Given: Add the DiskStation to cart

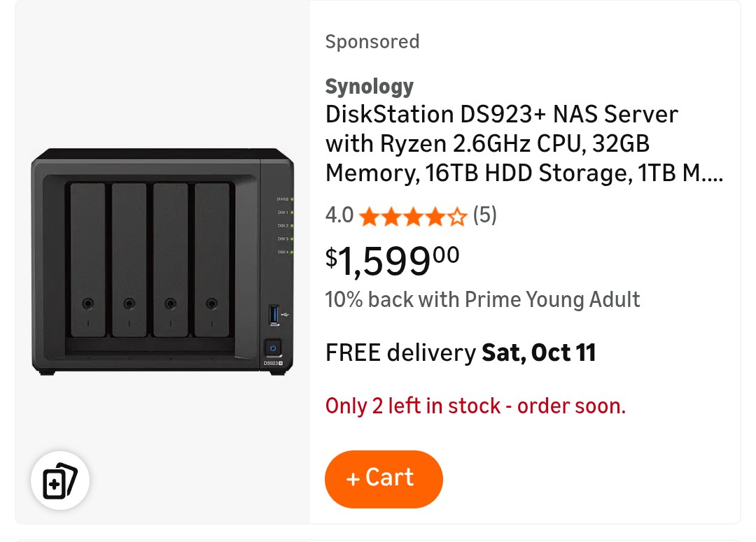Looking at the screenshot, I should pos(384,478).
